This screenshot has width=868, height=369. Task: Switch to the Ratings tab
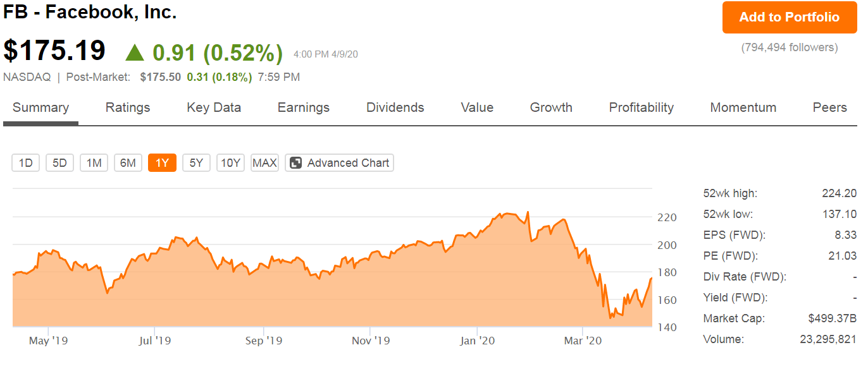click(127, 107)
